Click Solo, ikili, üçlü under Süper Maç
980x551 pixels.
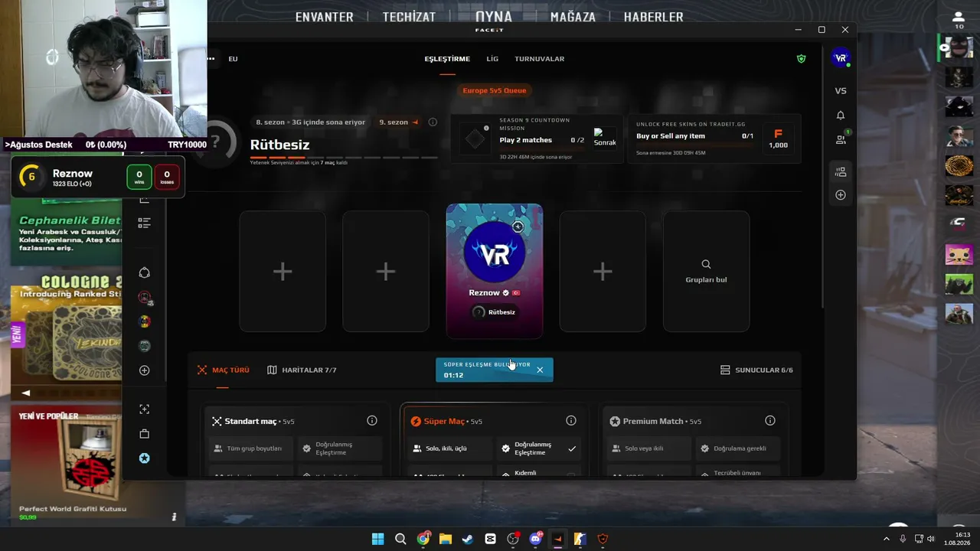(450, 448)
